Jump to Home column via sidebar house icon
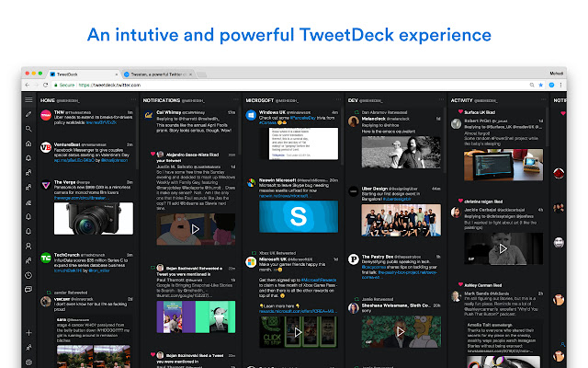This screenshot has height=368, width=588. pos(28,144)
